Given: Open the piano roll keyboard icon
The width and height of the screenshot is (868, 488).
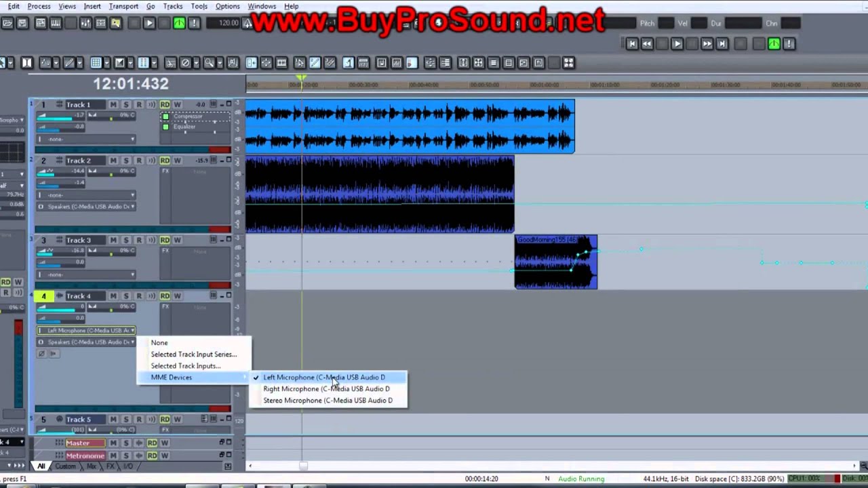Looking at the screenshot, I should pyautogui.click(x=56, y=23).
